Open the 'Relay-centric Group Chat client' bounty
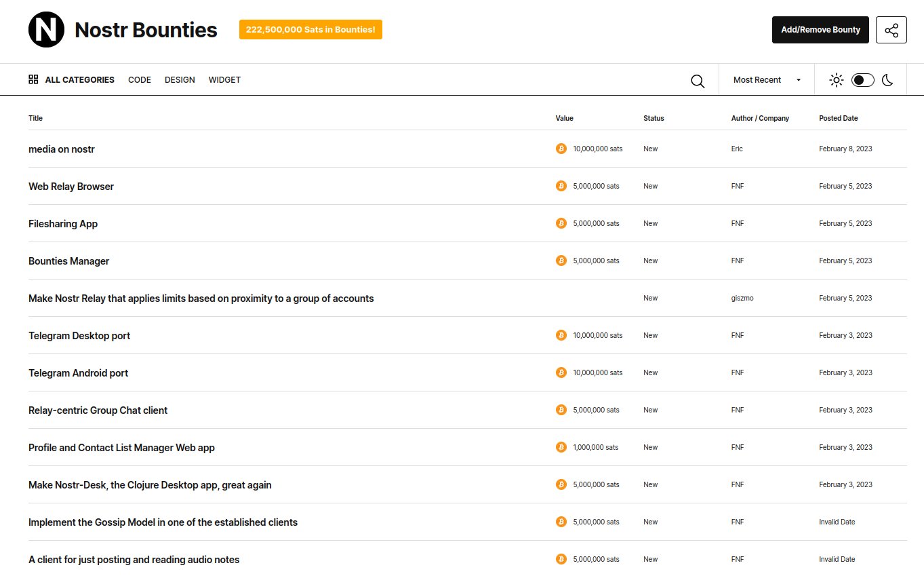This screenshot has height=576, width=924. [x=98, y=410]
